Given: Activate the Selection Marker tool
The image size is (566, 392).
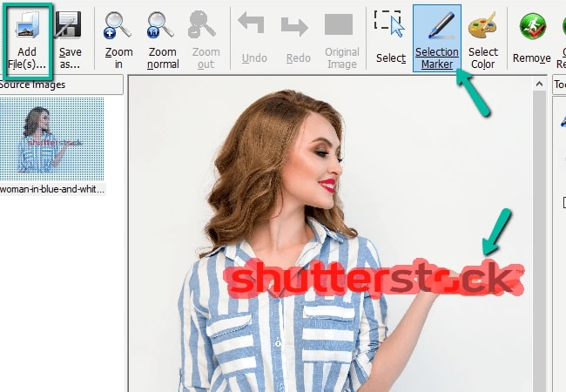Looking at the screenshot, I should [437, 38].
